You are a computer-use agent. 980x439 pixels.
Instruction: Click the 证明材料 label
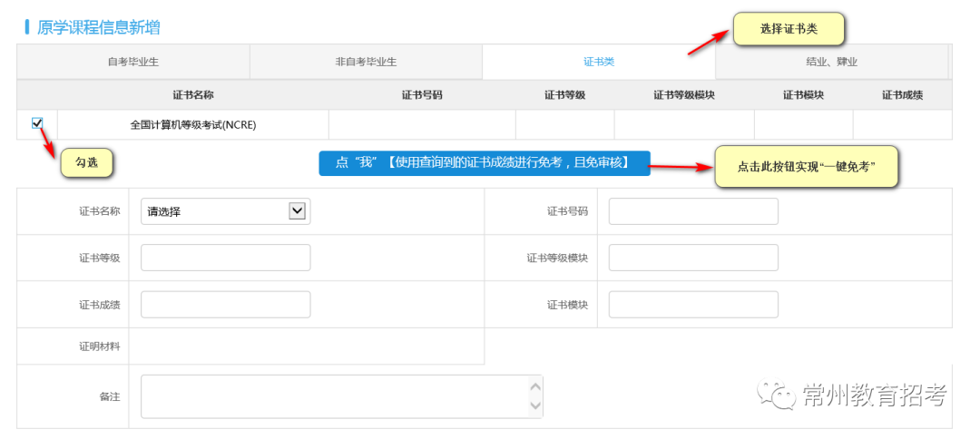(100, 346)
